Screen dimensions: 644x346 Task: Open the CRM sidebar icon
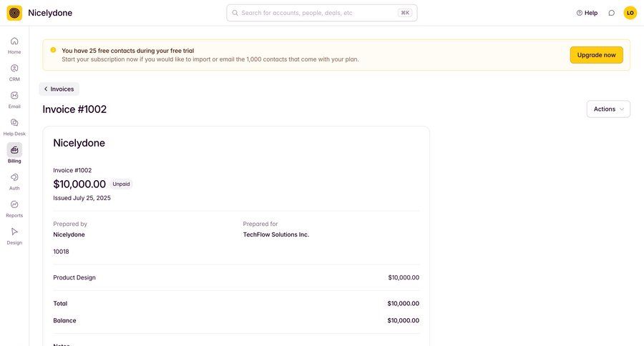[x=14, y=68]
